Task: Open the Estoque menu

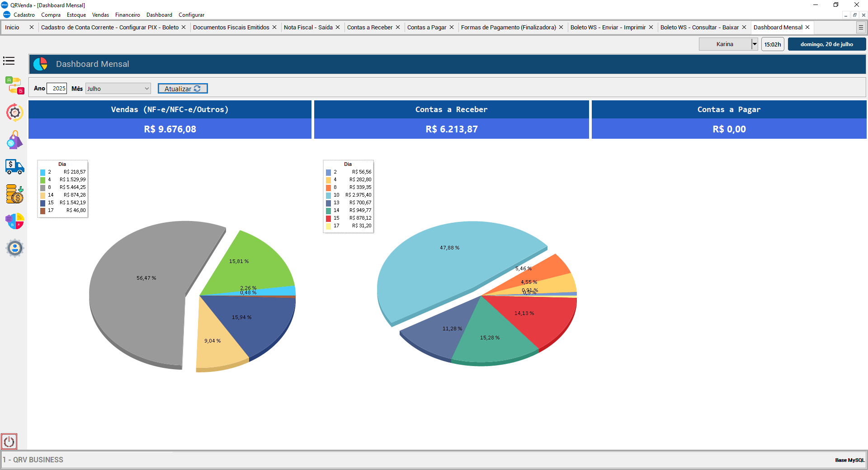Action: 76,15
